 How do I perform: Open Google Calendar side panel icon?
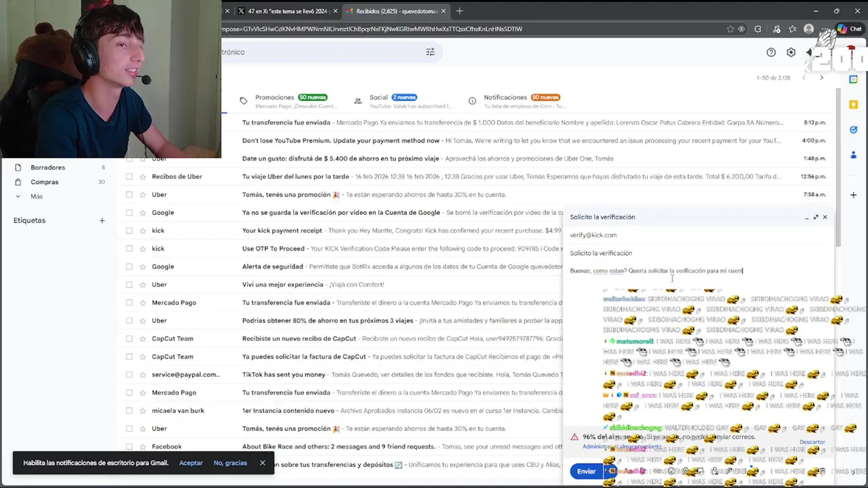point(854,79)
